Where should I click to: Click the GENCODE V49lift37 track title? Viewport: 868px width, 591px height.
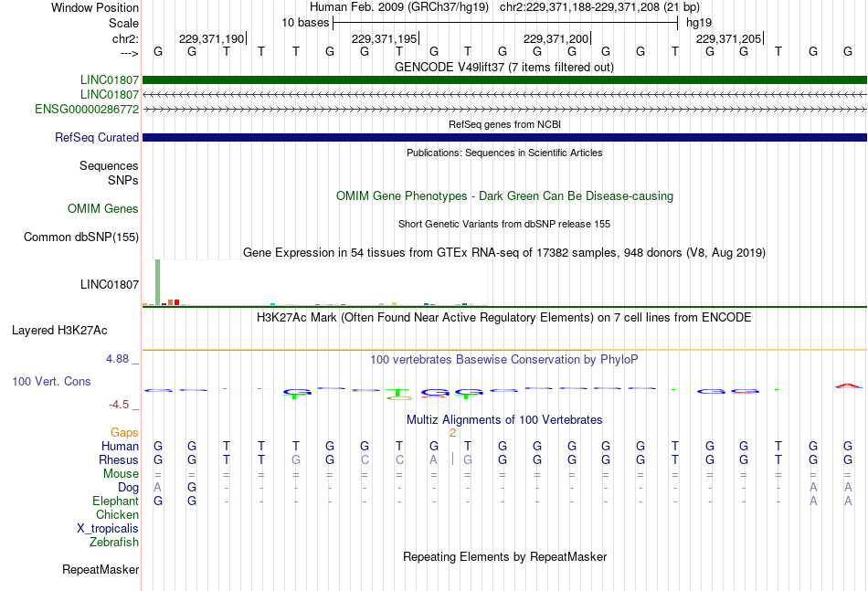click(x=504, y=68)
